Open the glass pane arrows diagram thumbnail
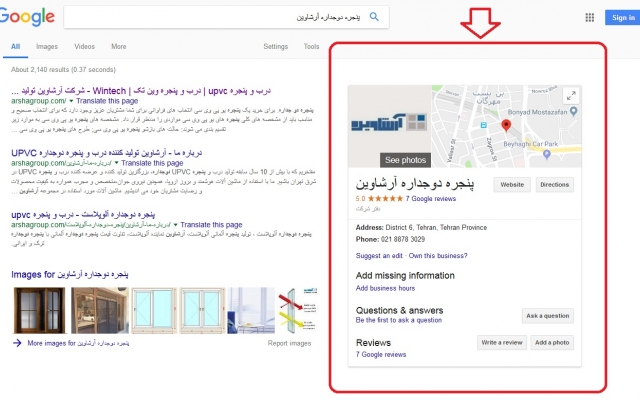The width and height of the screenshot is (640, 400). pos(298,310)
